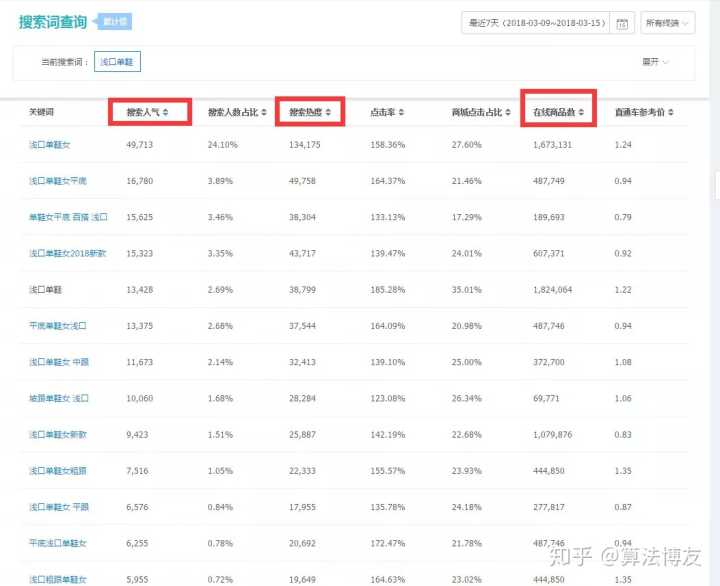This screenshot has height=586, width=720.
Task: Select the 0.83 reference price value
Action: [x=623, y=435]
